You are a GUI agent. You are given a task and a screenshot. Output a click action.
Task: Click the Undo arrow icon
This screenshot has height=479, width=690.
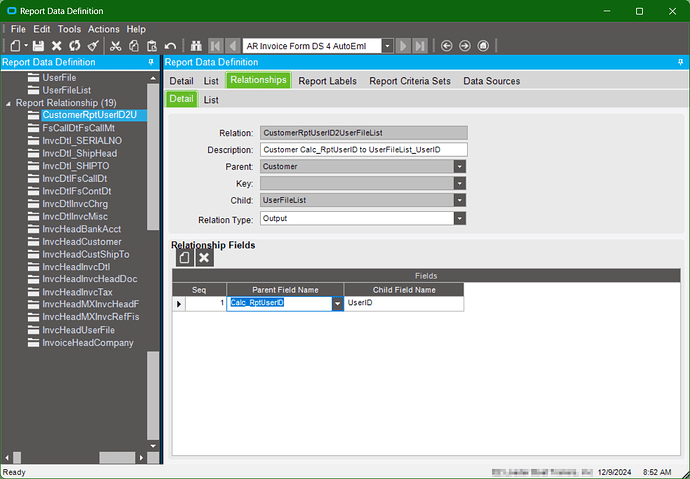point(170,46)
